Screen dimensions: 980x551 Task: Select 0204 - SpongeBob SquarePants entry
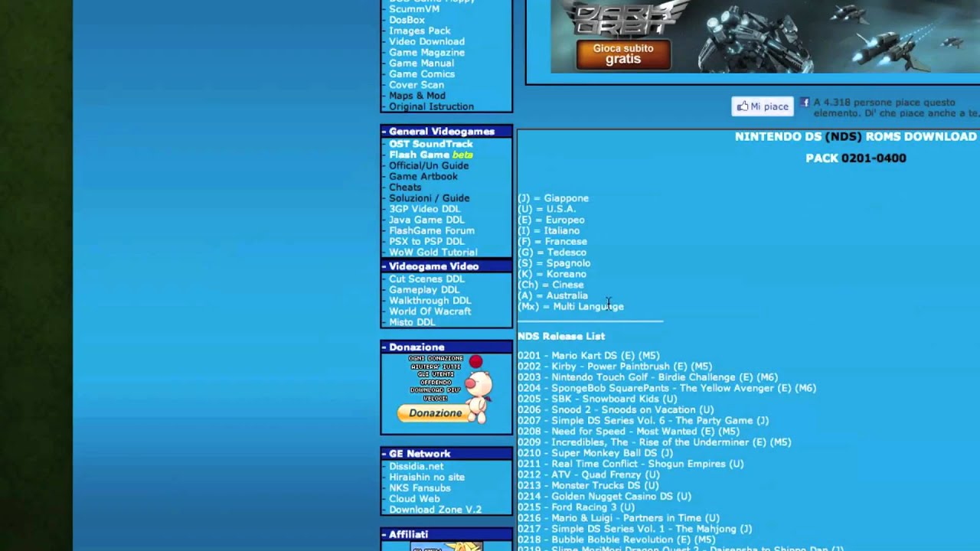pos(667,388)
